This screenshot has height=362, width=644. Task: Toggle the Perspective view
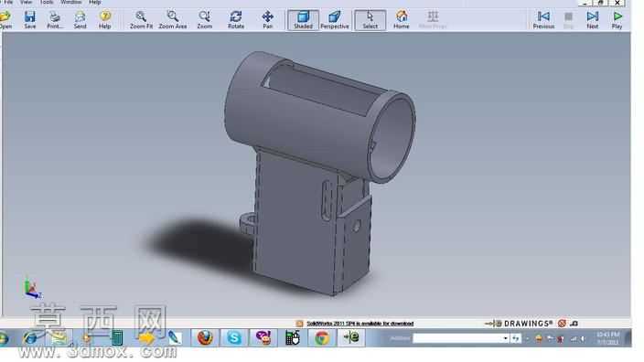coord(334,19)
